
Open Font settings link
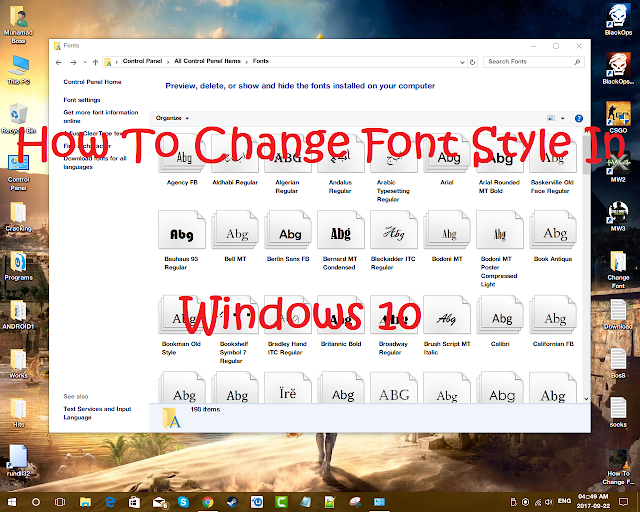point(82,100)
